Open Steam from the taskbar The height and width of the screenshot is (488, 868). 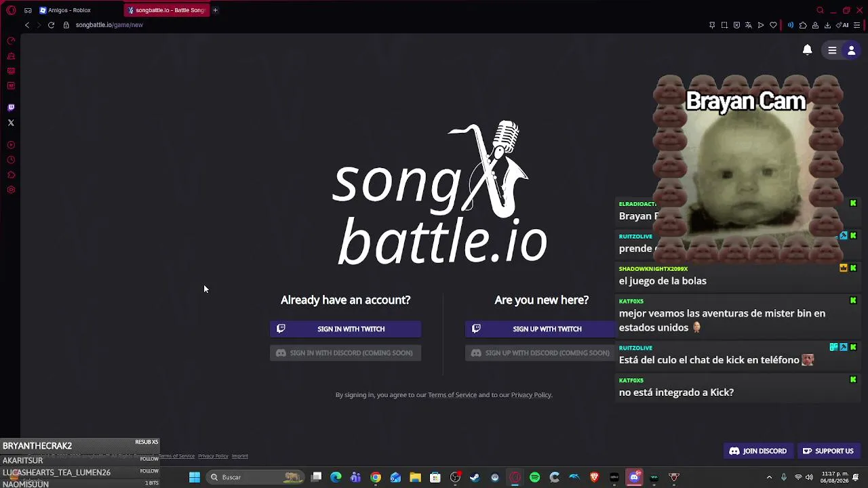475,477
